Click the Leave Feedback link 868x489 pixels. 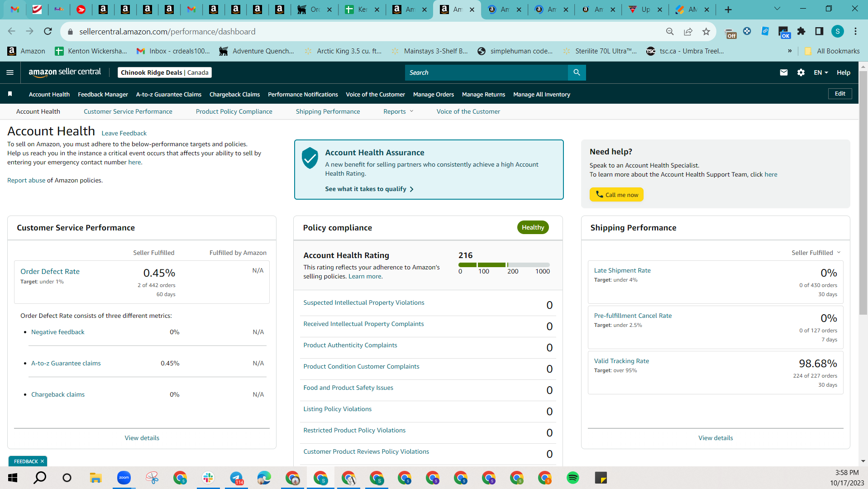[124, 133]
